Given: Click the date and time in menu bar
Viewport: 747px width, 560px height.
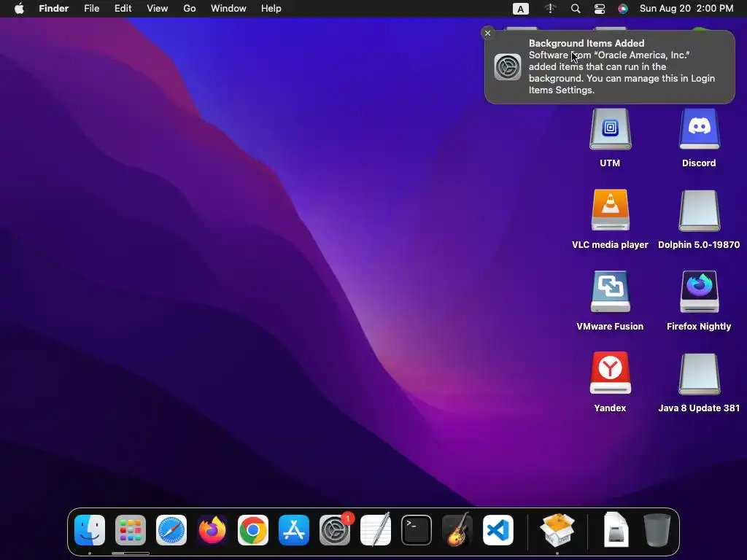Looking at the screenshot, I should [686, 9].
